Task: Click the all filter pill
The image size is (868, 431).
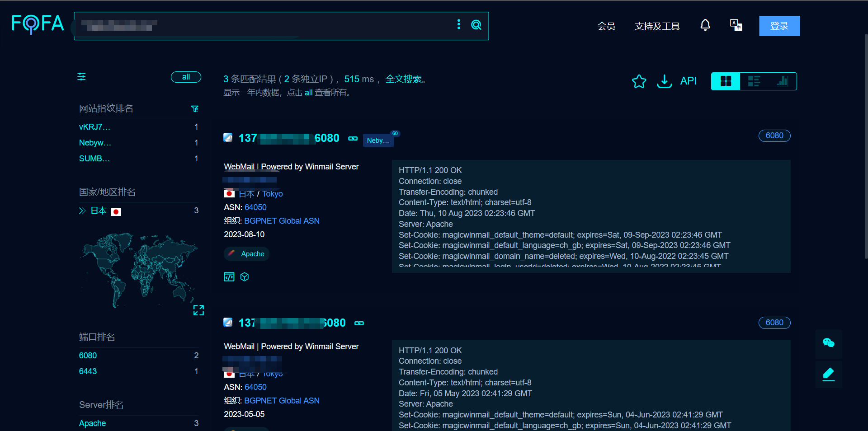Action: point(186,77)
